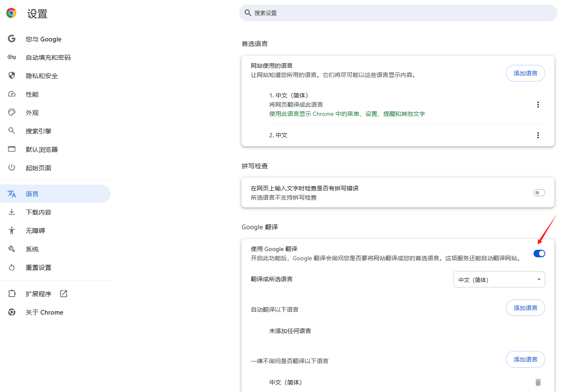Open more options for 中文（简体）language
This screenshot has width=585, height=392.
[x=538, y=105]
